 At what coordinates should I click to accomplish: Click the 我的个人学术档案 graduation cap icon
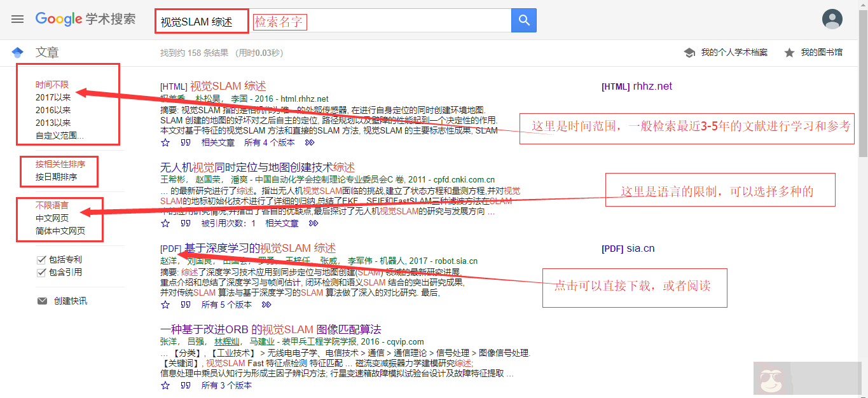pos(689,53)
